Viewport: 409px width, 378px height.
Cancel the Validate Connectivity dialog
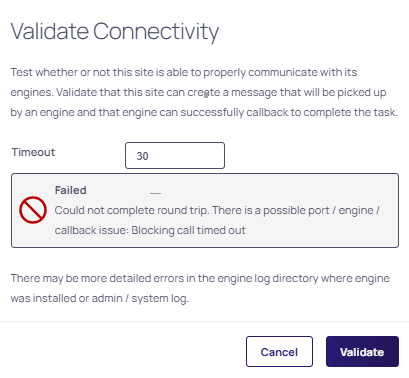click(279, 352)
